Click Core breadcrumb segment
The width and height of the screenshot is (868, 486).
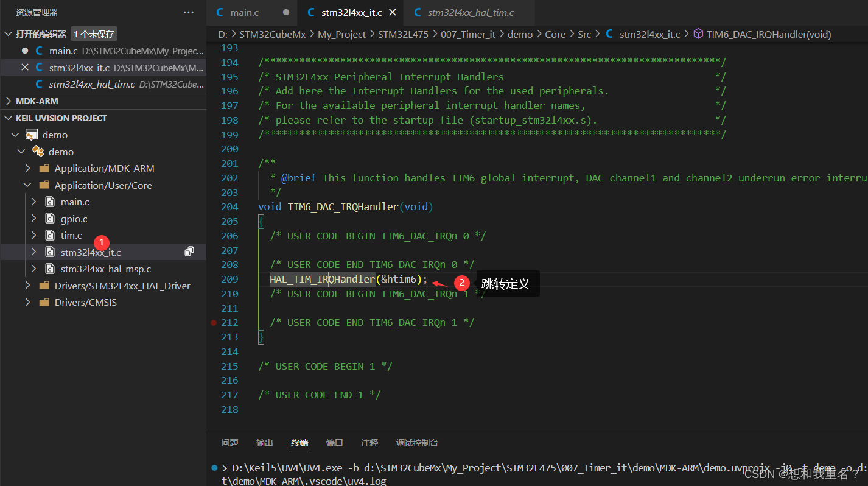(x=555, y=35)
